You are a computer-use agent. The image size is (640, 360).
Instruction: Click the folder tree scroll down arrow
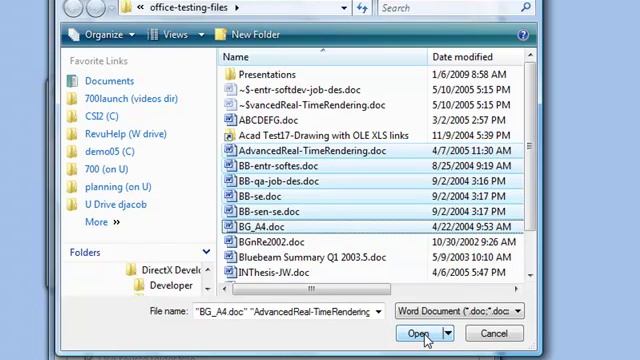[208, 289]
